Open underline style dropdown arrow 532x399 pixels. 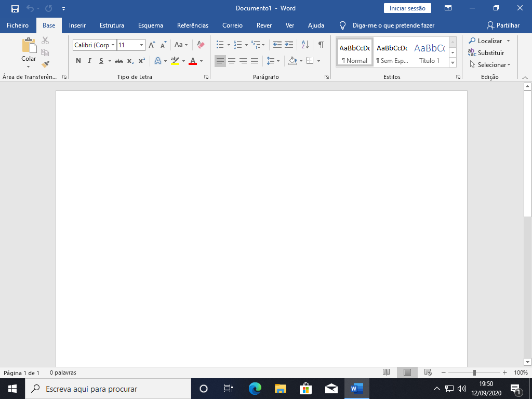click(x=110, y=61)
